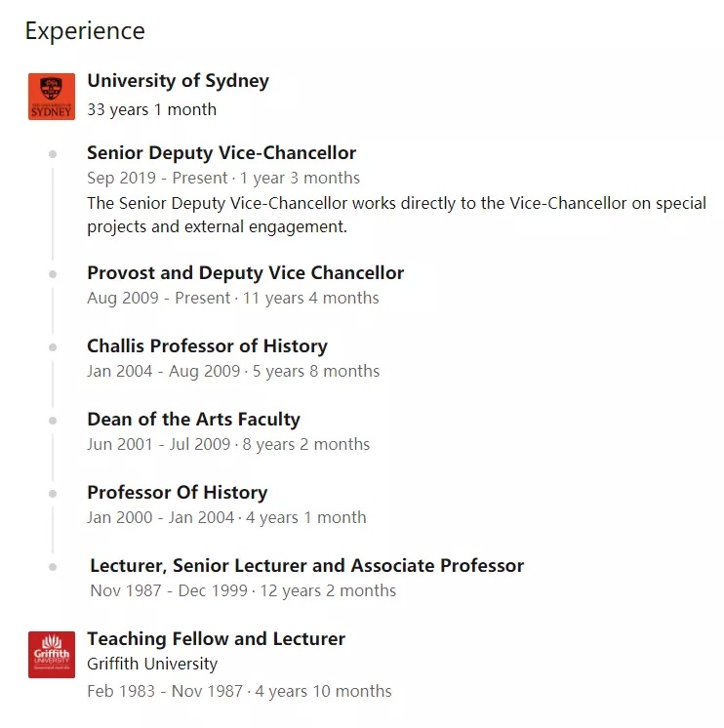
Task: Click timeline dot beside Provost and Deputy Vice Chancellor
Action: pos(53,274)
